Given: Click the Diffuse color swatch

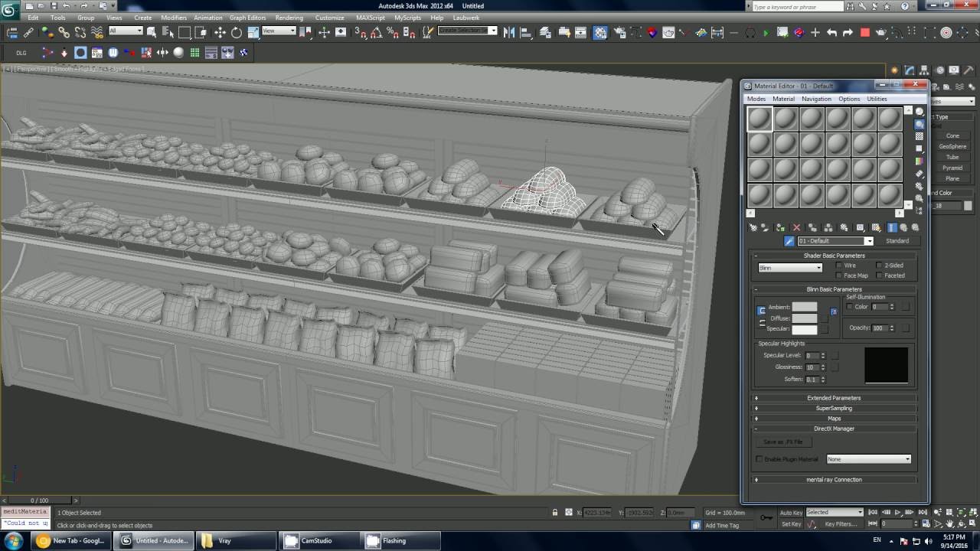Looking at the screenshot, I should point(804,318).
